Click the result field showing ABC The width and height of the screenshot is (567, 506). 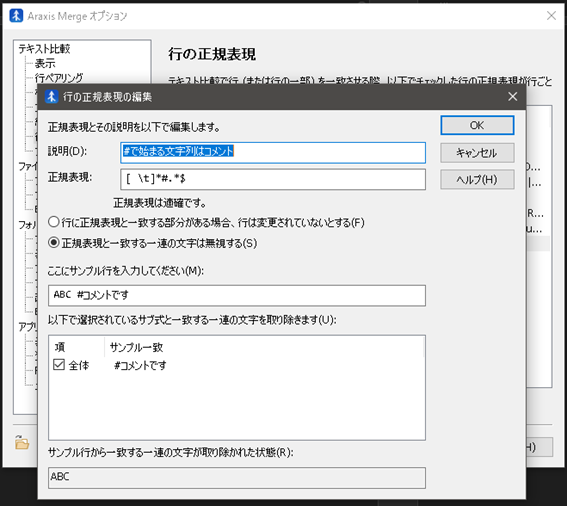tap(236, 477)
